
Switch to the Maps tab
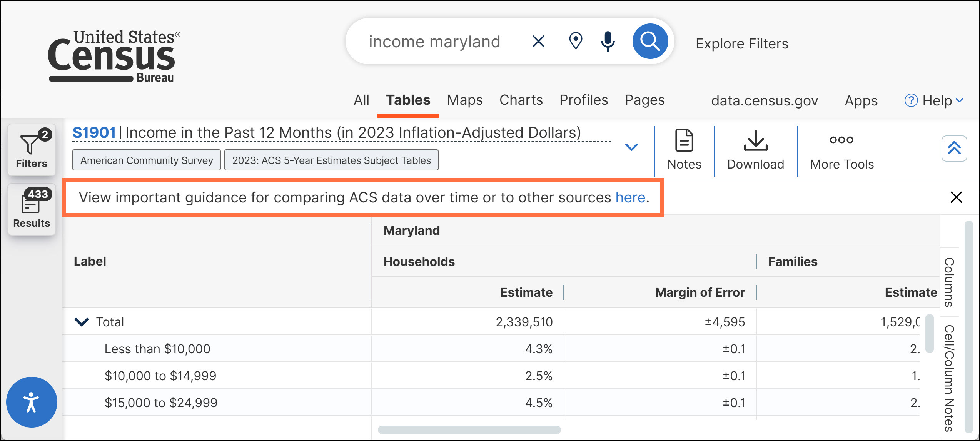464,100
